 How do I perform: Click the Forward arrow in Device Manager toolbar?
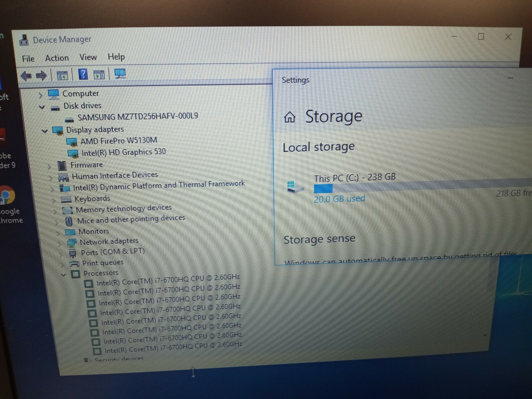[41, 76]
